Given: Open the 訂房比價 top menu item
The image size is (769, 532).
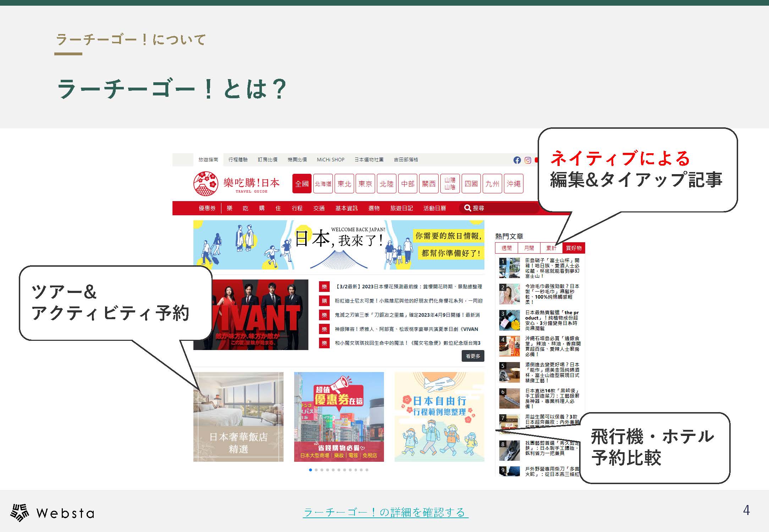Looking at the screenshot, I should pos(267,160).
